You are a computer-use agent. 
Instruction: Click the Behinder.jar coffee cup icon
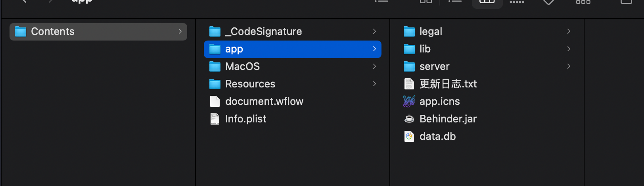[x=409, y=119]
